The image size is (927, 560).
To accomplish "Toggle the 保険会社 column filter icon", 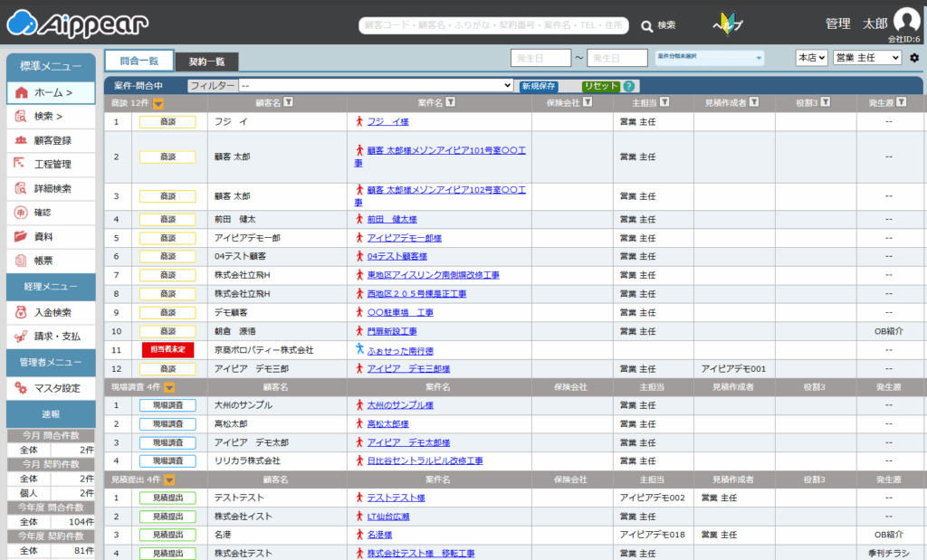I will tap(587, 103).
